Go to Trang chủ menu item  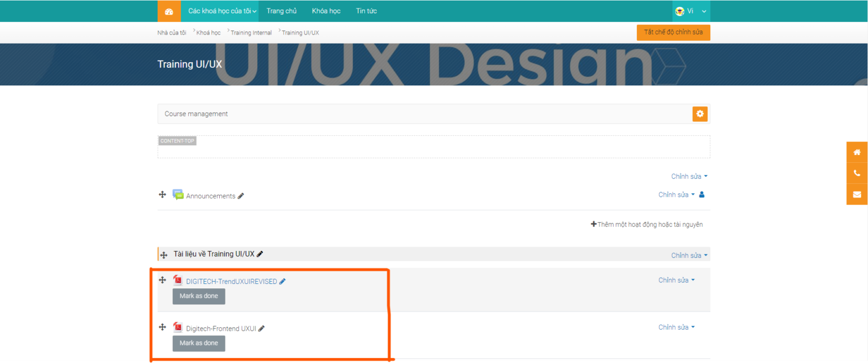click(281, 11)
